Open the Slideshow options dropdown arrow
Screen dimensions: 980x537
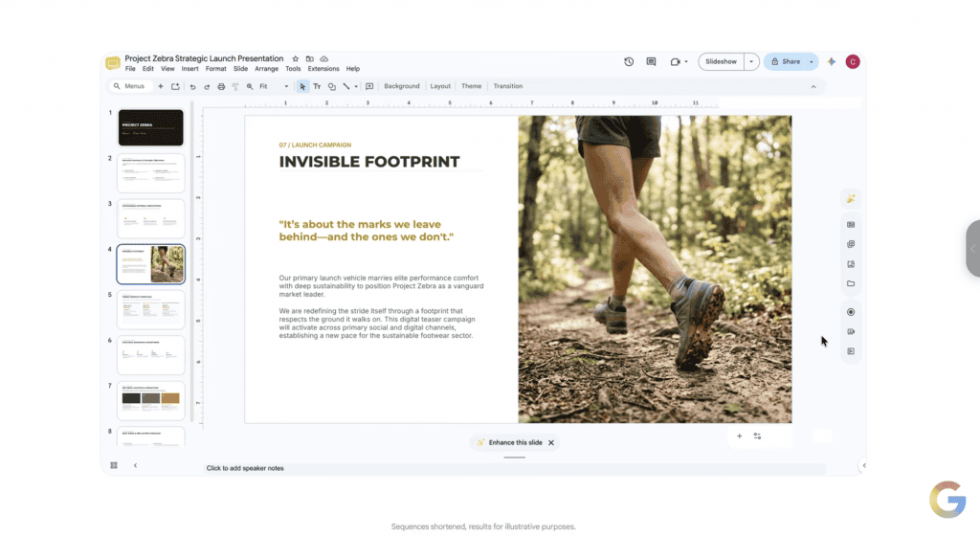[x=751, y=61]
